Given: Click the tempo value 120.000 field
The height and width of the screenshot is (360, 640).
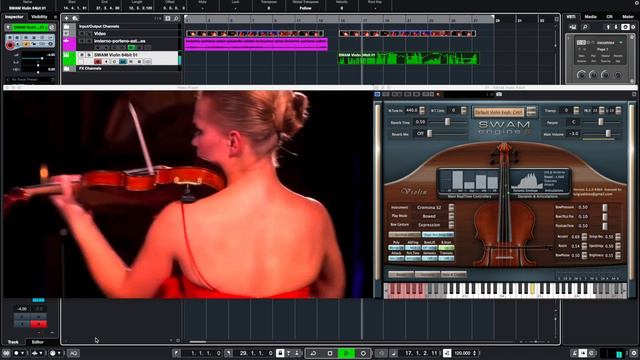Looking at the screenshot, I should click(x=462, y=353).
